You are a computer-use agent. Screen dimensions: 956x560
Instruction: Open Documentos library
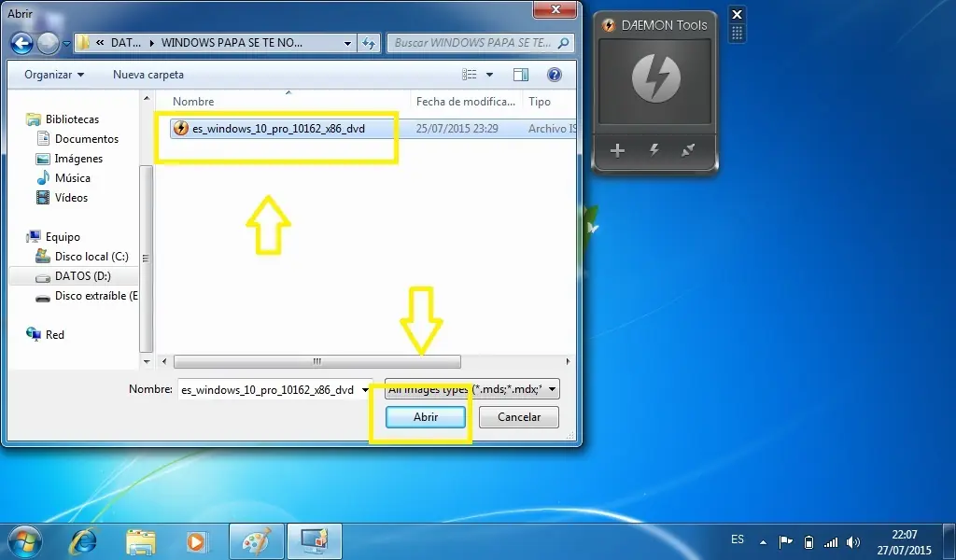(x=87, y=139)
